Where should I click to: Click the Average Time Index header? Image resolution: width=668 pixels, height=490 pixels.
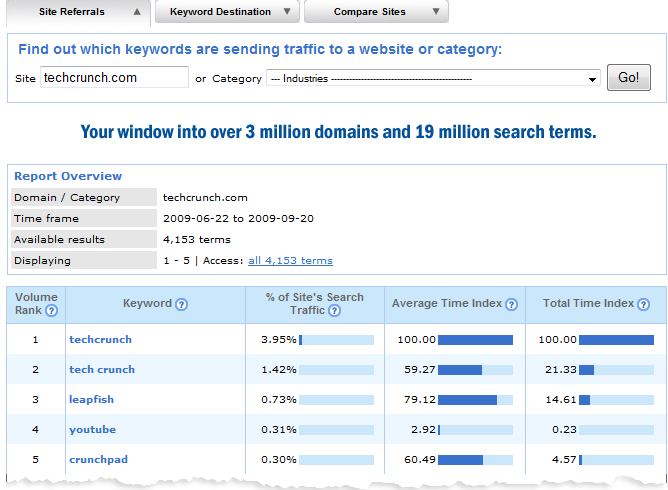tap(455, 304)
